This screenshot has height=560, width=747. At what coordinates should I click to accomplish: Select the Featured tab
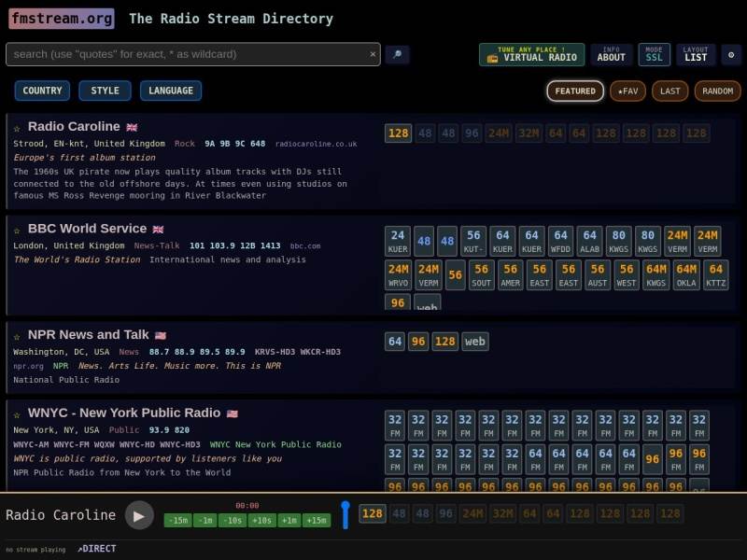[575, 91]
